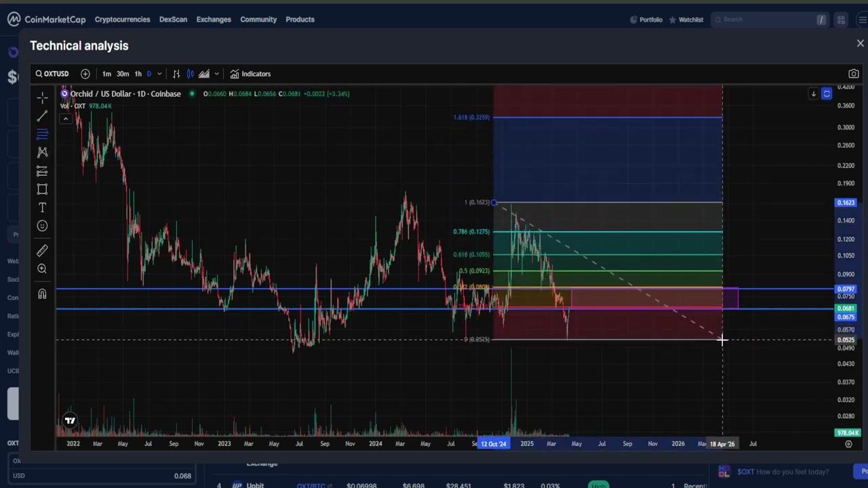
Task: Open the Indicators menu
Action: tap(250, 74)
